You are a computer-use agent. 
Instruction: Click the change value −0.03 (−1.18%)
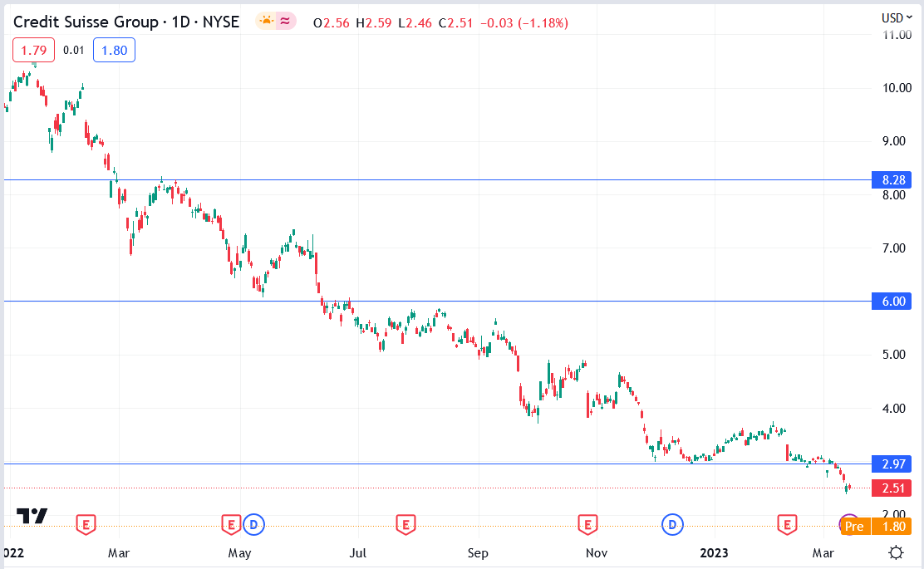523,23
